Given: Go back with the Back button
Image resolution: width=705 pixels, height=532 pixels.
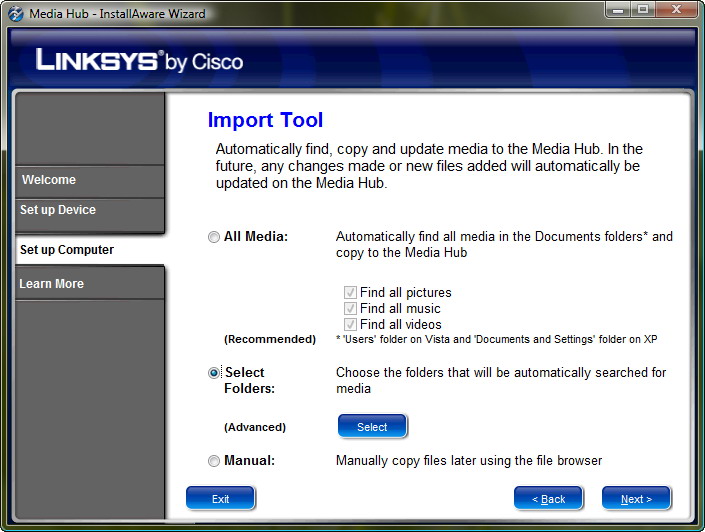Looking at the screenshot, I should click(x=548, y=499).
